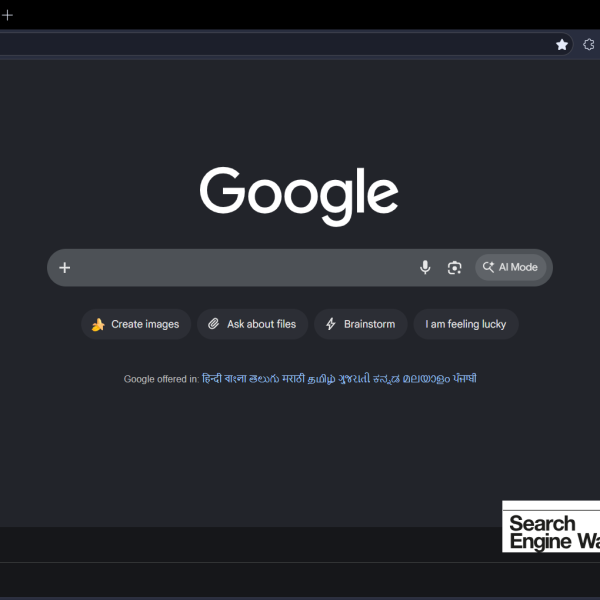Switch Google to हिन्दी language

click(x=212, y=379)
